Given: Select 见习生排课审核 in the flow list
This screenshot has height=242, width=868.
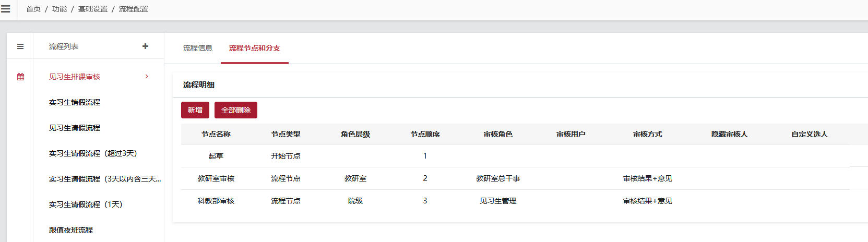Looking at the screenshot, I should (75, 77).
